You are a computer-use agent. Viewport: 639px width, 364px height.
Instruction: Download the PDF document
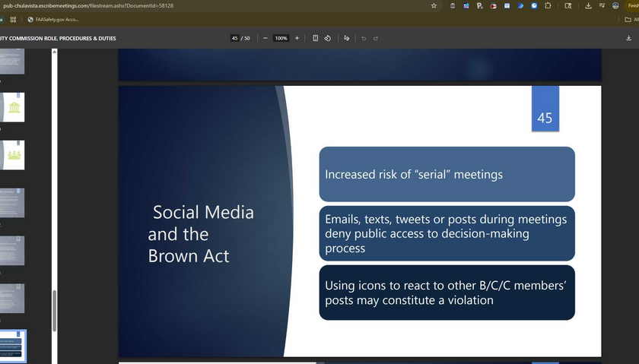point(628,38)
